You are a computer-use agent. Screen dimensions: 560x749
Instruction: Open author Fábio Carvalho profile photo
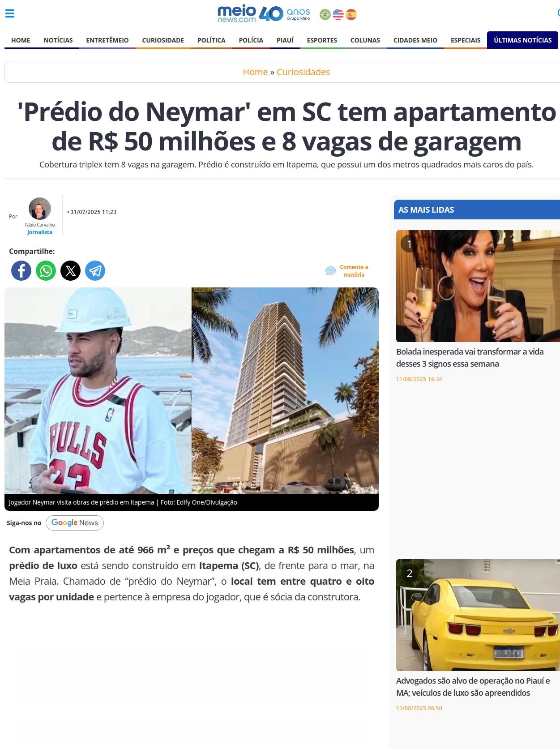coord(40,209)
